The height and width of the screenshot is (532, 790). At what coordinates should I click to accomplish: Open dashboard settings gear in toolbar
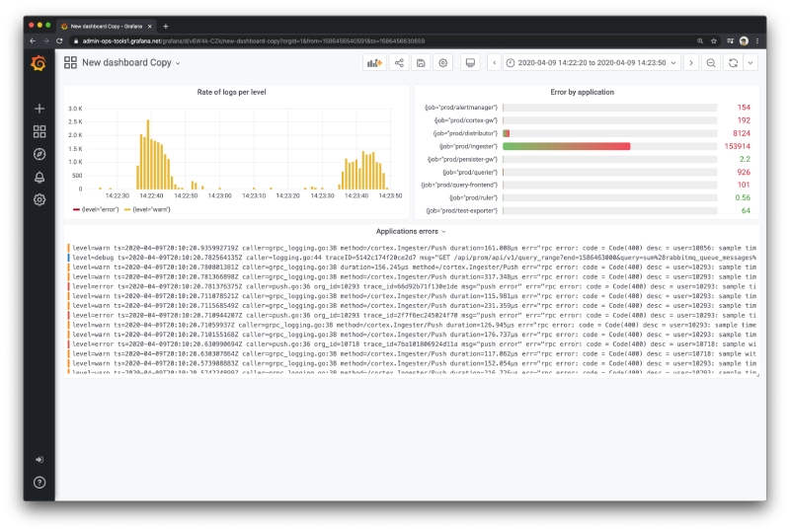(442, 63)
